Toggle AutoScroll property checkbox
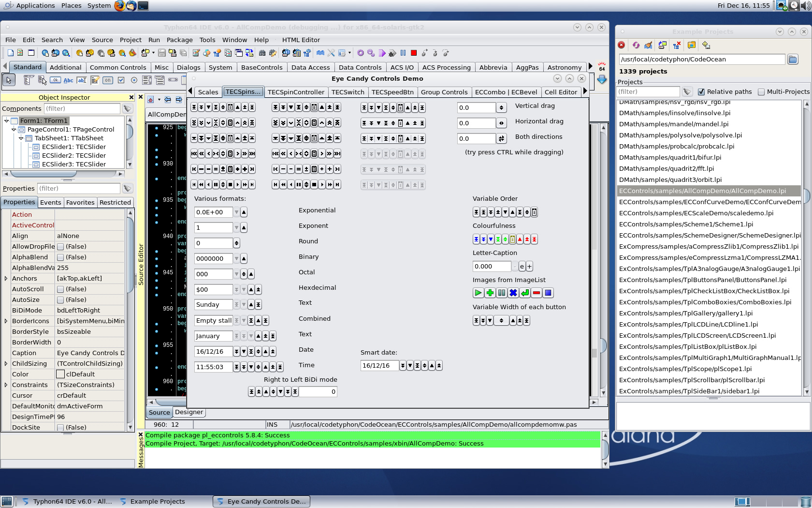812x508 pixels. tap(60, 289)
